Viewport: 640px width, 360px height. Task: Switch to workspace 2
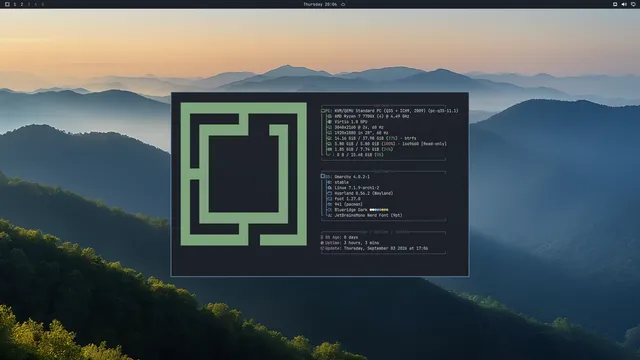22,4
